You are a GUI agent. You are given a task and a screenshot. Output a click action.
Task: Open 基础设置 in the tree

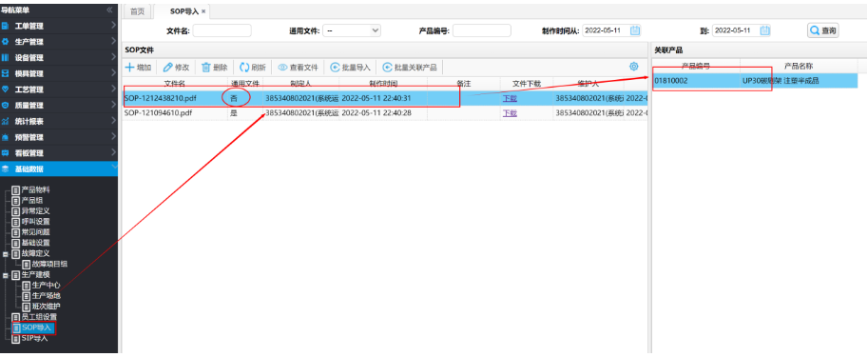[36, 243]
